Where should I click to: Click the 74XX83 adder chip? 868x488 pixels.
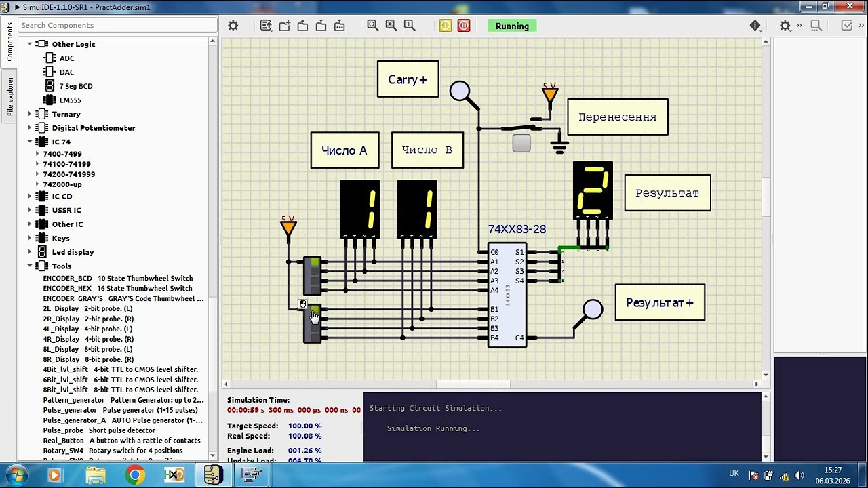(x=507, y=295)
